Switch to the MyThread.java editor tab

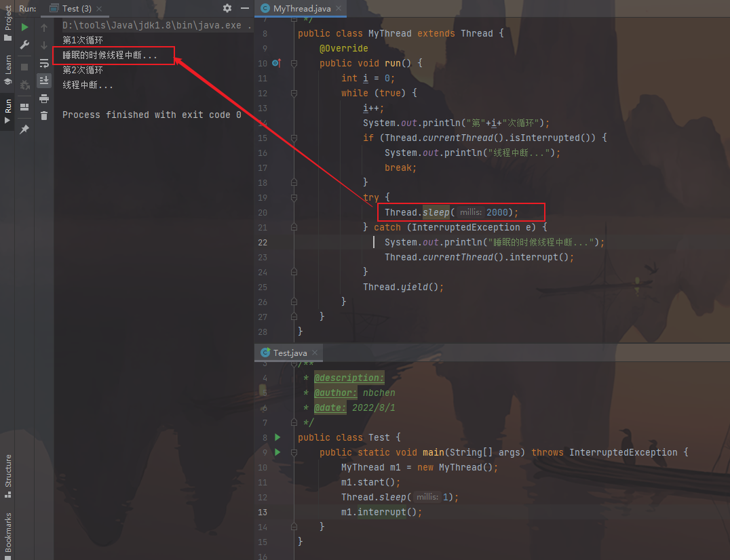coord(298,9)
